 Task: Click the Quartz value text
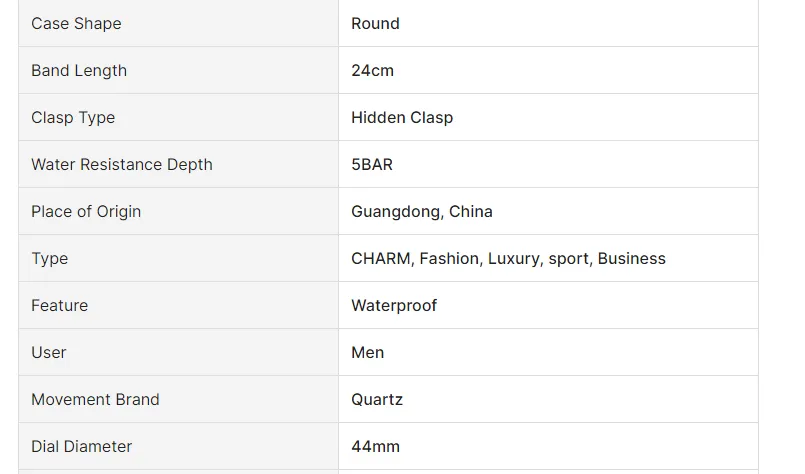pyautogui.click(x=377, y=399)
